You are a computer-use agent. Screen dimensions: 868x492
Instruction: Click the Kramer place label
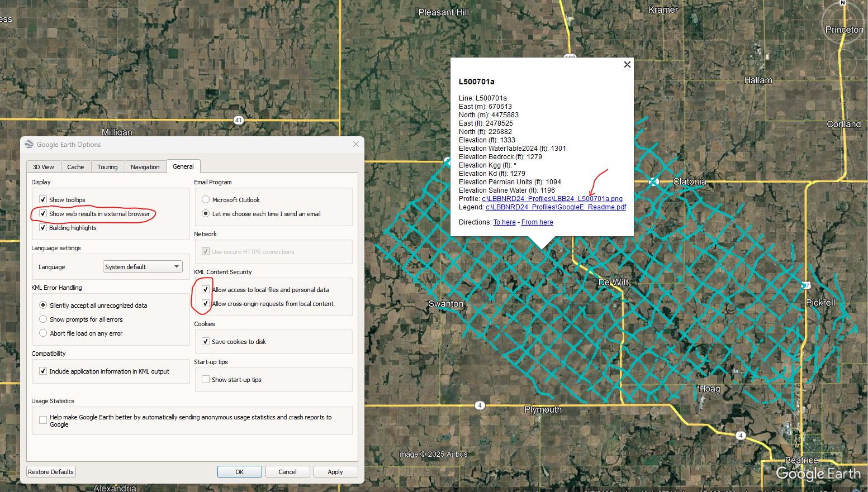pyautogui.click(x=663, y=10)
